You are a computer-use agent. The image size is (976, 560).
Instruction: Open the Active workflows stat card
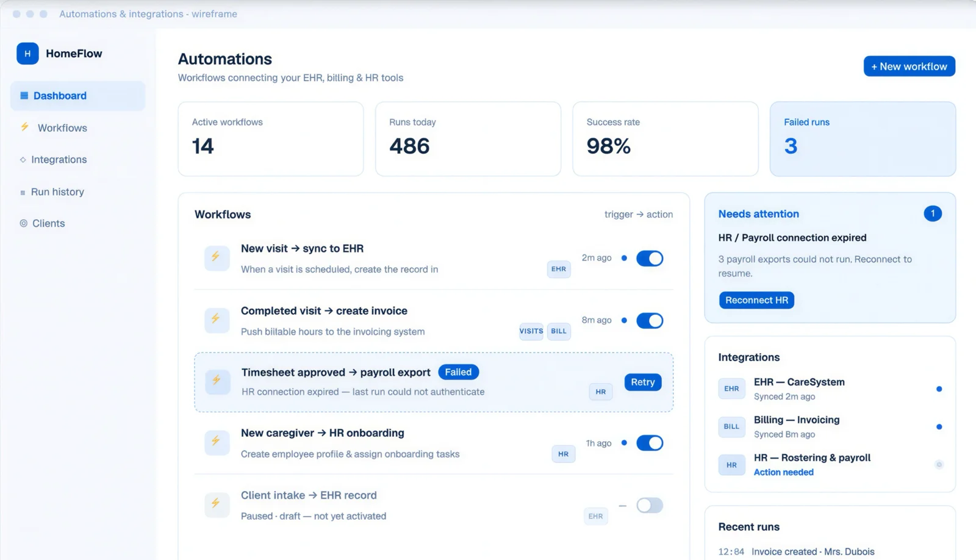pos(271,139)
